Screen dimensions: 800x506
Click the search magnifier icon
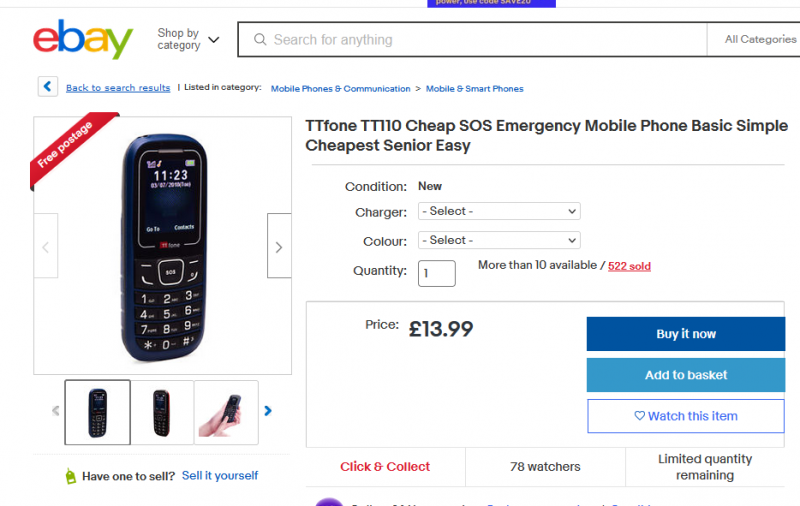tap(260, 40)
